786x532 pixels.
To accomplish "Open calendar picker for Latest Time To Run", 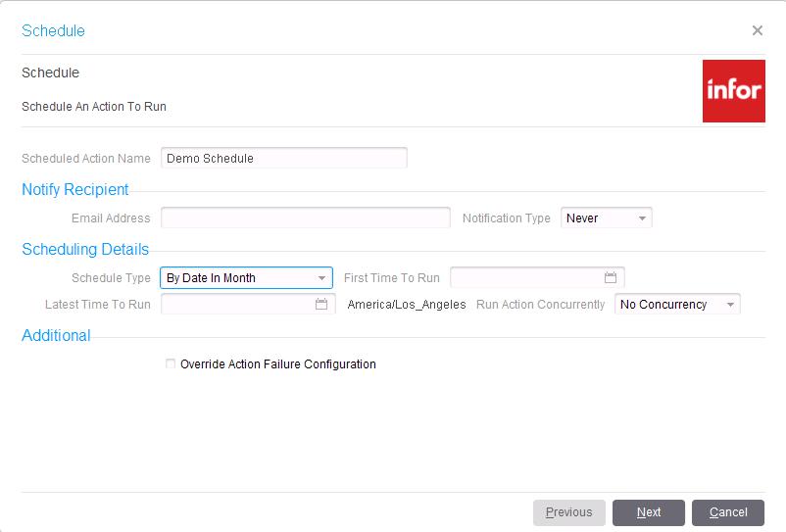I will pyautogui.click(x=321, y=304).
